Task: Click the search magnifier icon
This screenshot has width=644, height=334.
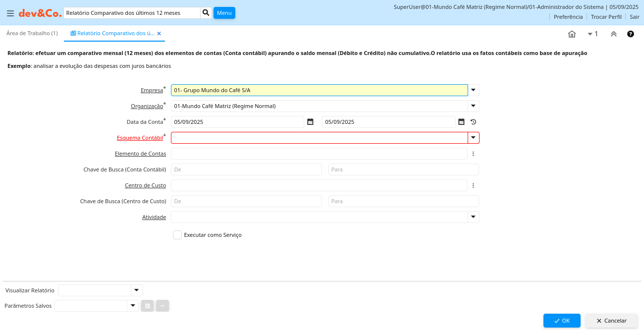Action: [x=206, y=13]
